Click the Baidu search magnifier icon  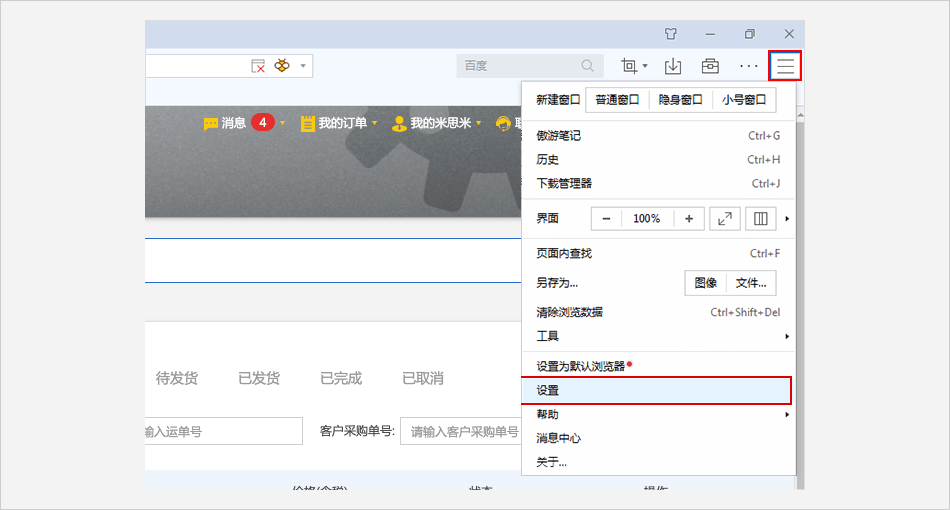tap(588, 66)
